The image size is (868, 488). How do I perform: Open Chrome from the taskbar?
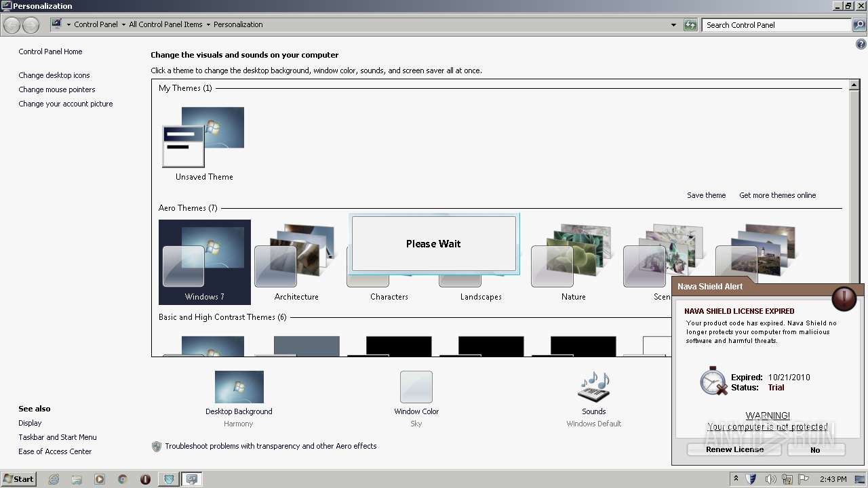coord(123,479)
